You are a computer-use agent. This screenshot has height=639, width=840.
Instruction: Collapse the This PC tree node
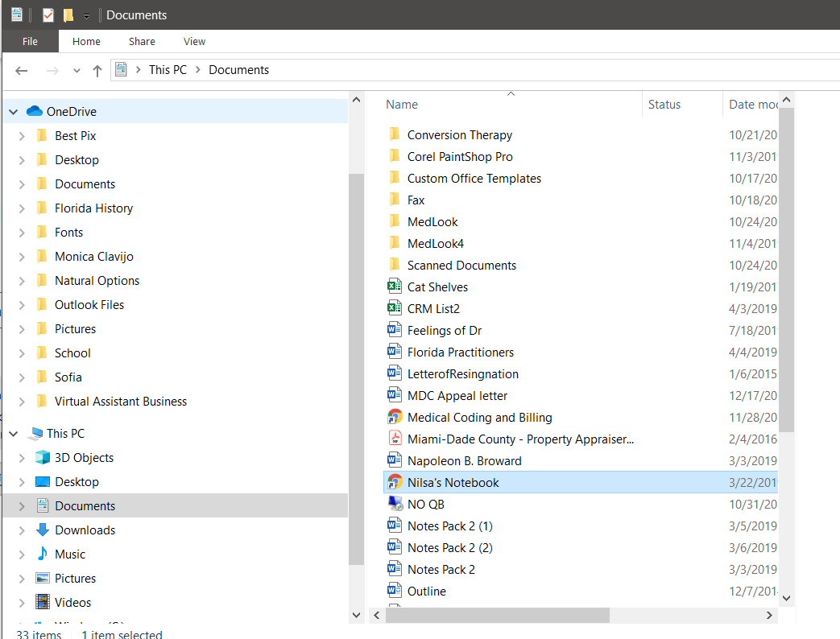coord(14,434)
